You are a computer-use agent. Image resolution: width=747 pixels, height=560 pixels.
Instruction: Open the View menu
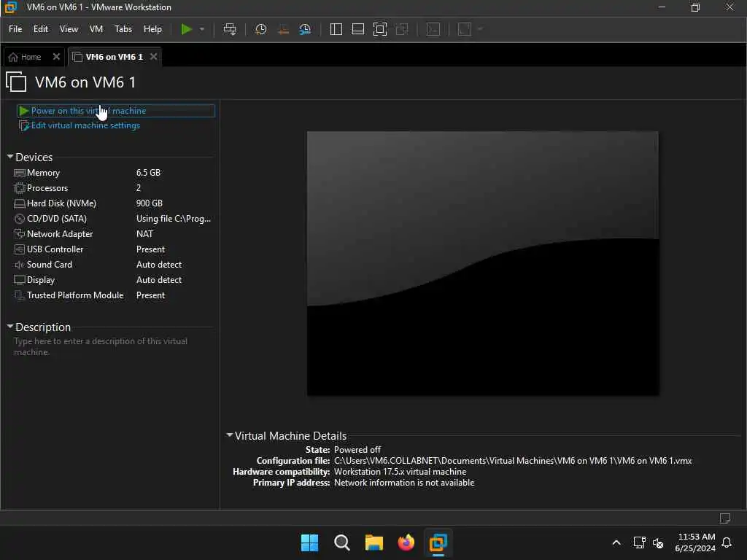click(x=69, y=29)
